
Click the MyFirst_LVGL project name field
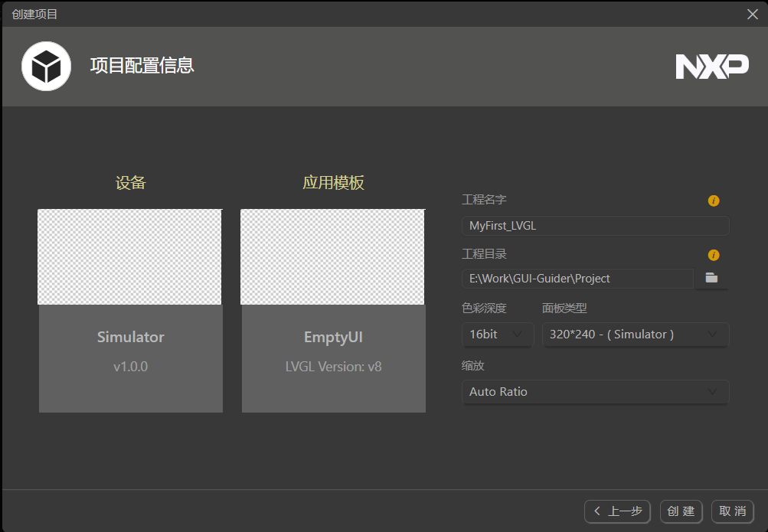595,225
